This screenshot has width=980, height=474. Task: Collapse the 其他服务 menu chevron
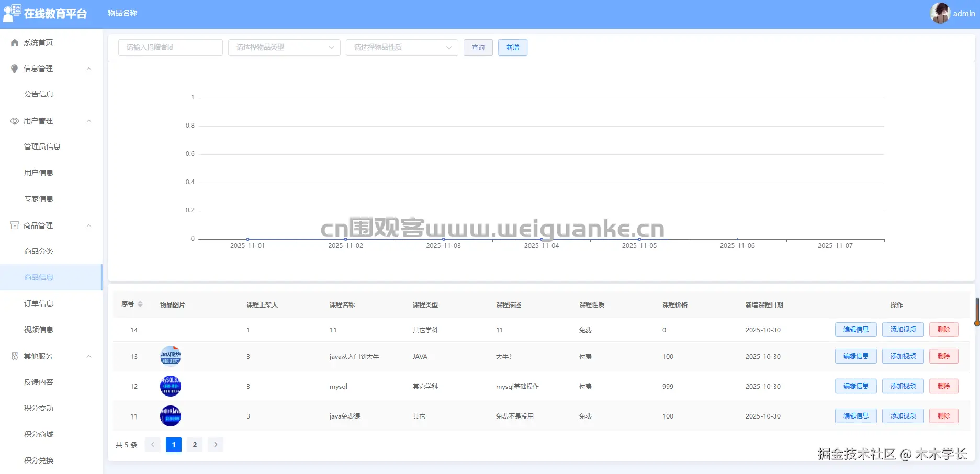click(x=89, y=356)
